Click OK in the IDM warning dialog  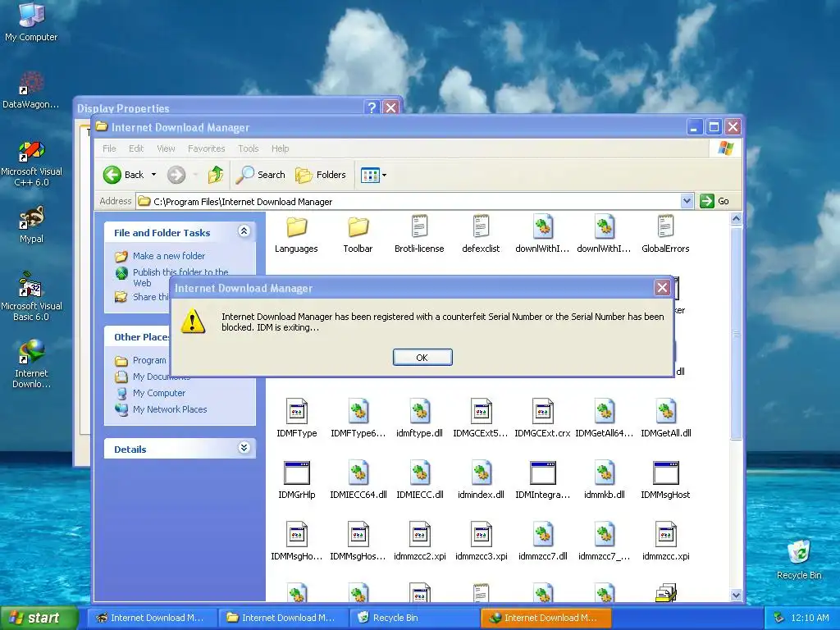[422, 358]
